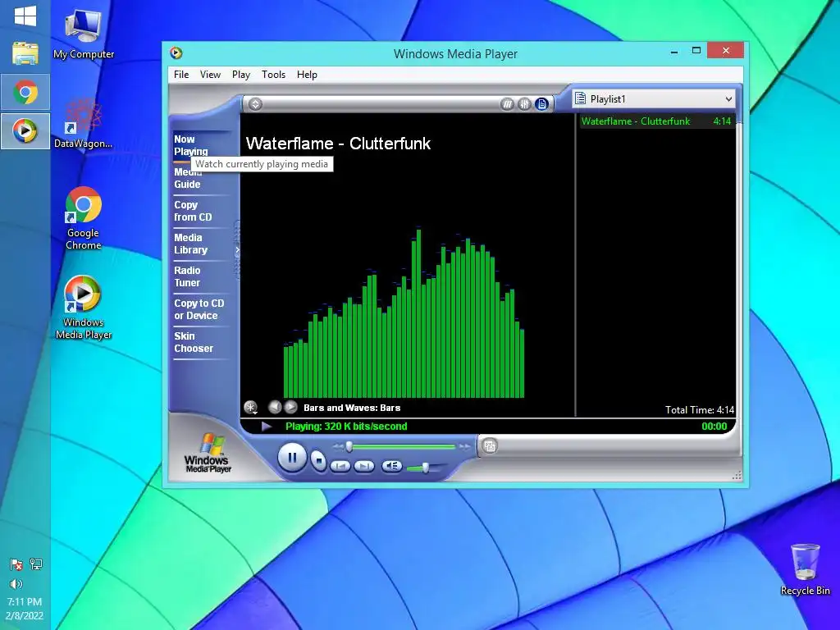840x630 pixels.
Task: Click the seek bar position slider
Action: [x=349, y=445]
